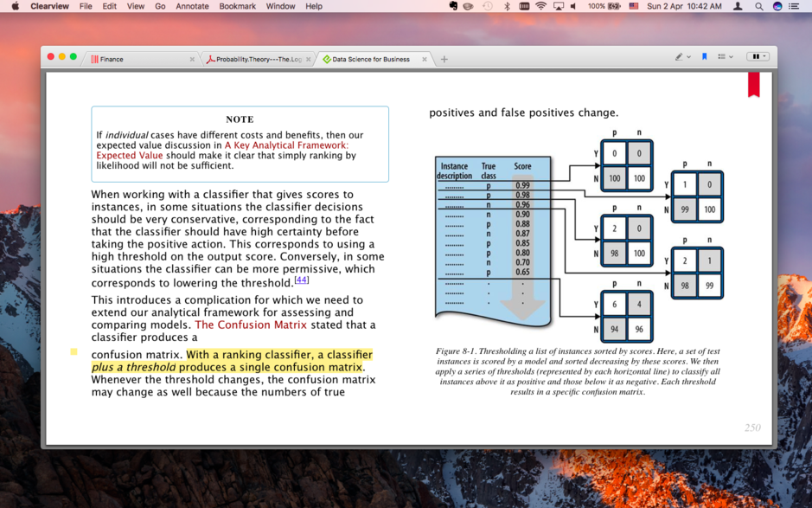This screenshot has width=812, height=508.
Task: Open a new tab with the plus button
Action: (x=443, y=60)
